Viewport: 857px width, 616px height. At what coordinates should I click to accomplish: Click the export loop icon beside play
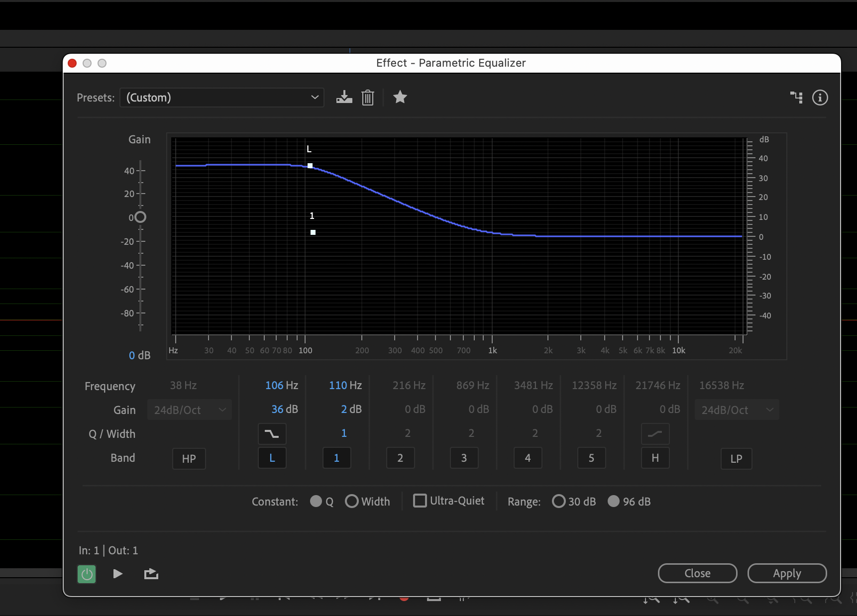pyautogui.click(x=151, y=574)
